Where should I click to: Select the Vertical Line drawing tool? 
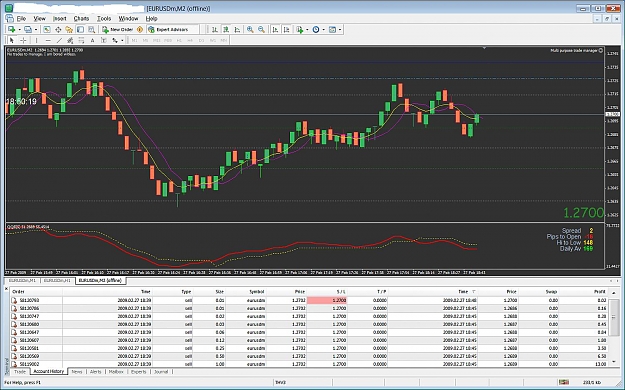click(x=37, y=40)
